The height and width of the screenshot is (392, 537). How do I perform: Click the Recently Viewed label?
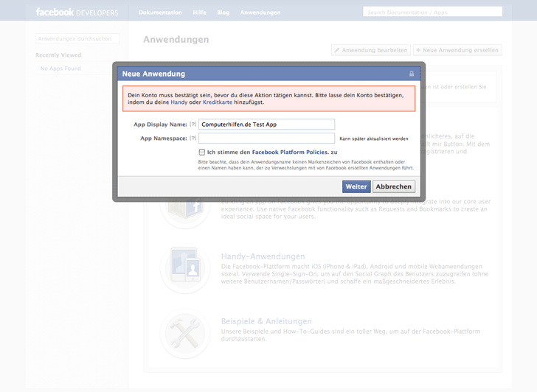58,55
